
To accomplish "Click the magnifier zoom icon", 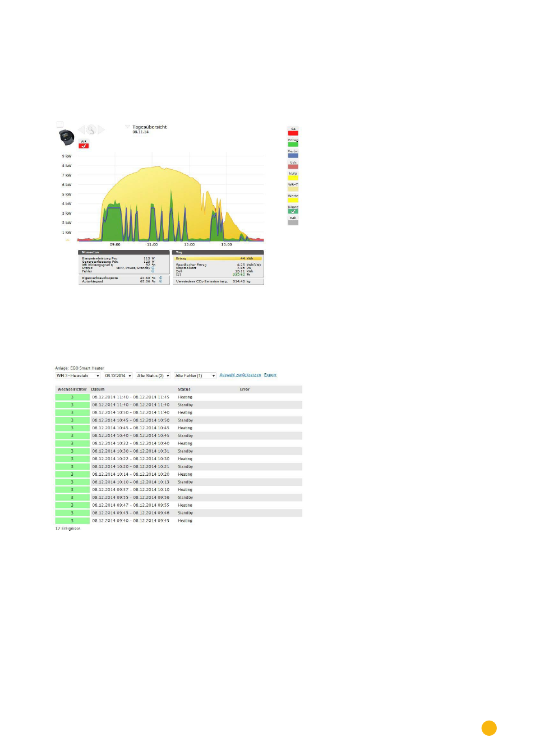I will click(91, 129).
